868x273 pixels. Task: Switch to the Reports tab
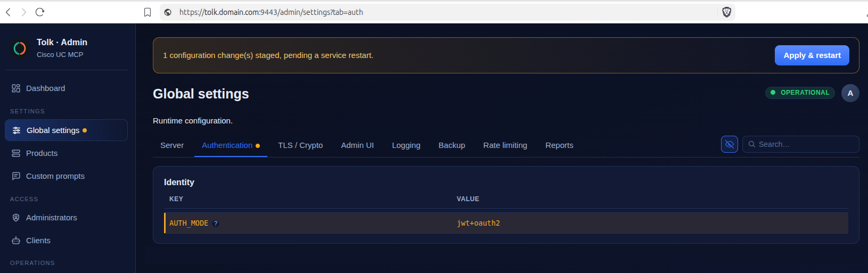(x=559, y=145)
